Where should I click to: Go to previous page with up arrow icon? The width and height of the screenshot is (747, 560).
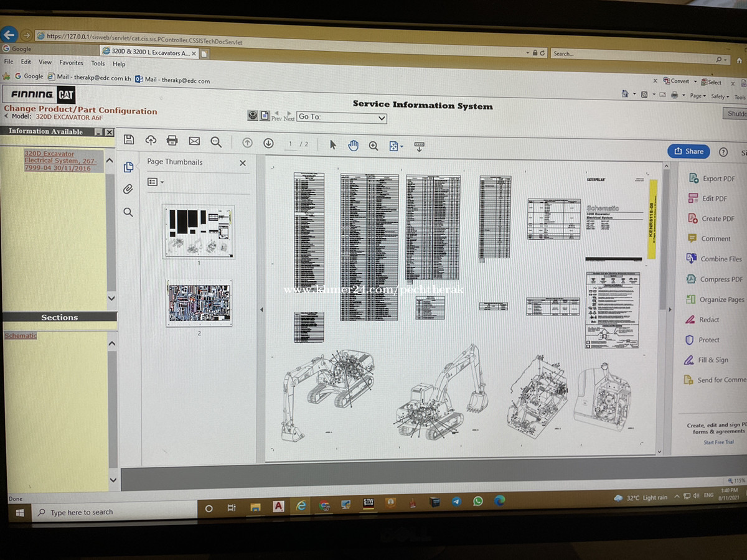coord(247,142)
